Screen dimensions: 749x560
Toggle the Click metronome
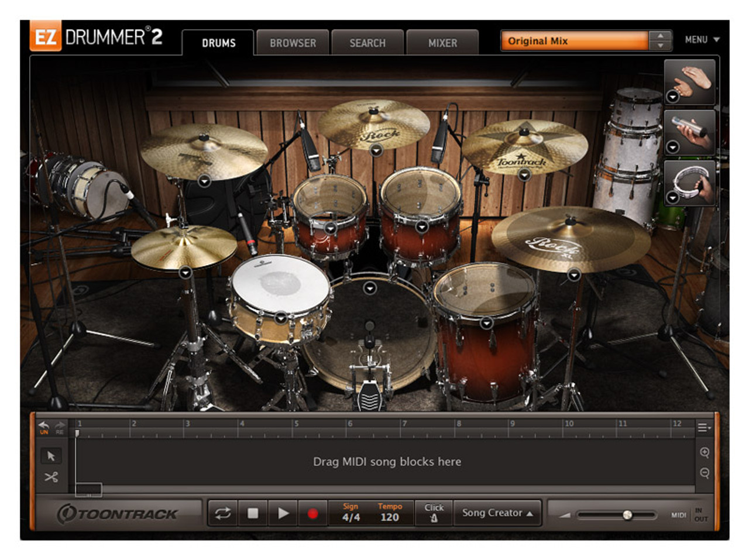434,513
